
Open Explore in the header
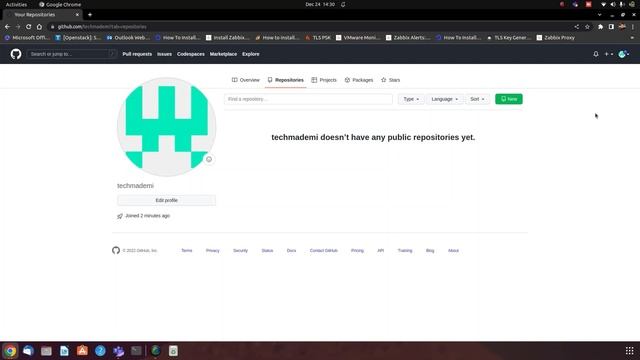click(x=251, y=54)
